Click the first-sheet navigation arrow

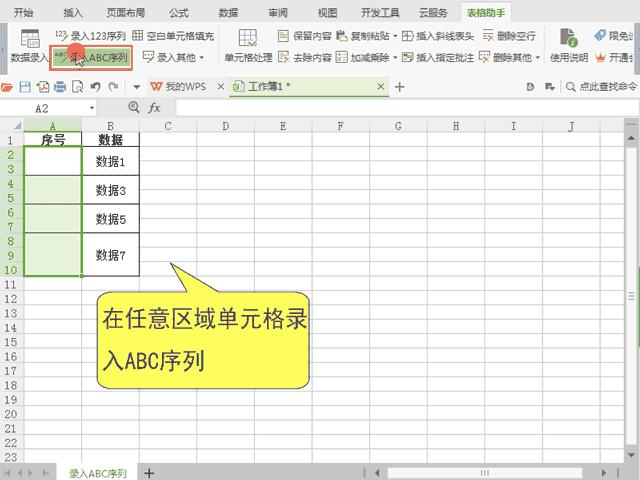click(8, 473)
